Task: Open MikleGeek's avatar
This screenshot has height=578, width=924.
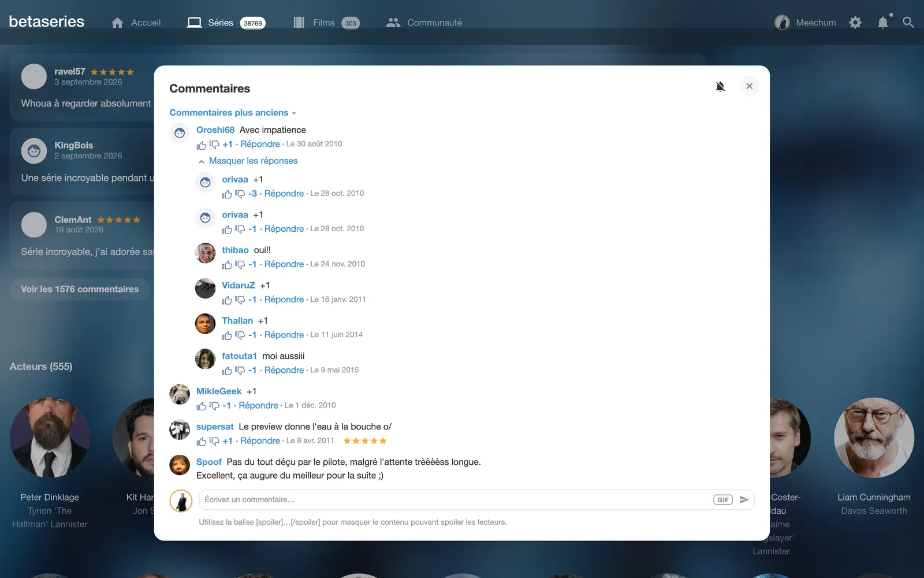Action: 180,395
